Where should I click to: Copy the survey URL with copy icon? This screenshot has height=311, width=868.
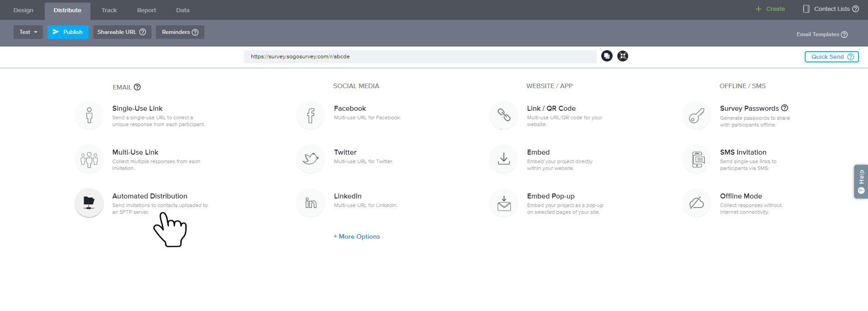(x=607, y=56)
